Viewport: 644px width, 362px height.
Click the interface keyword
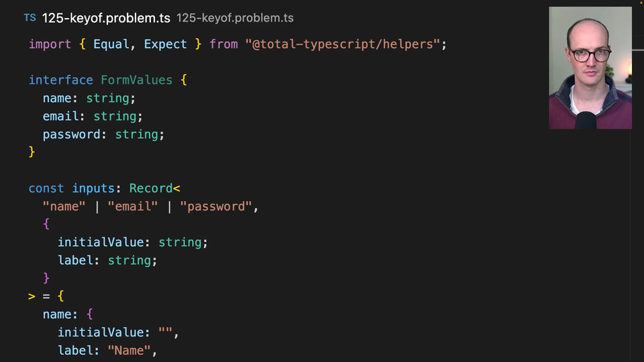coord(61,80)
